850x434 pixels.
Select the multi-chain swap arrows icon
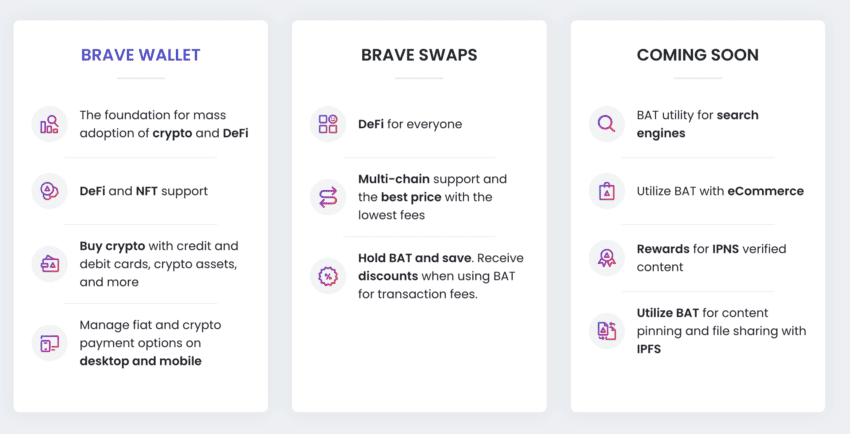328,197
